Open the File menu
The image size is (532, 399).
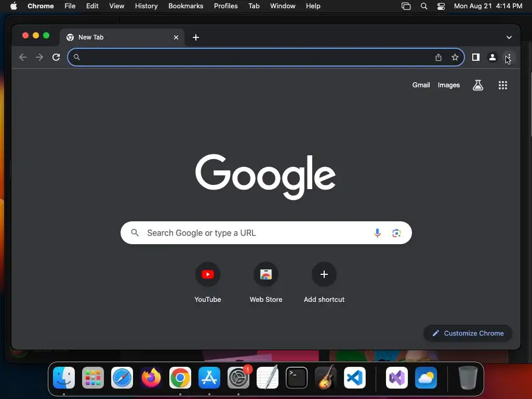pyautogui.click(x=70, y=6)
